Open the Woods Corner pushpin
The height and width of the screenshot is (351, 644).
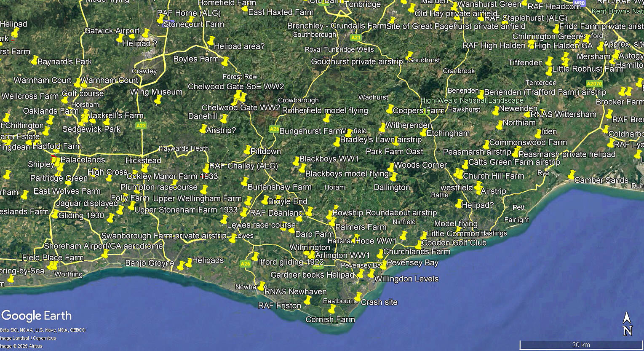click(x=391, y=167)
